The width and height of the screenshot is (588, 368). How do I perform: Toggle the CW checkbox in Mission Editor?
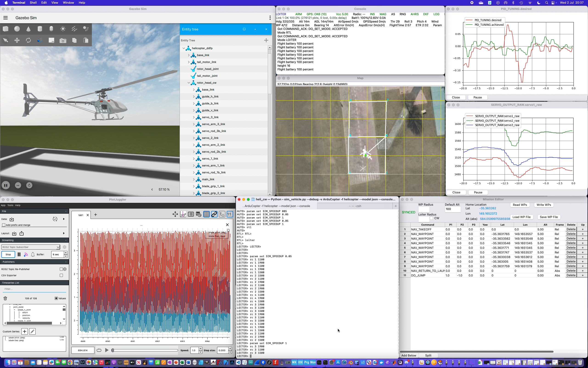click(431, 218)
